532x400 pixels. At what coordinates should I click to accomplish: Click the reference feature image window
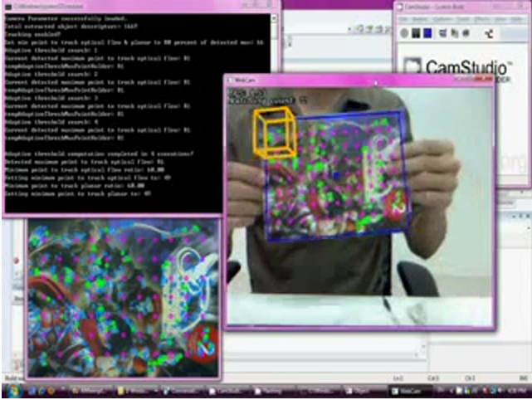(123, 298)
